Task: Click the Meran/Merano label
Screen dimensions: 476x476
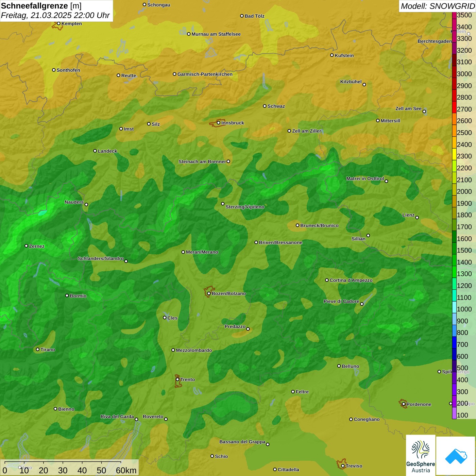Action: click(x=202, y=252)
